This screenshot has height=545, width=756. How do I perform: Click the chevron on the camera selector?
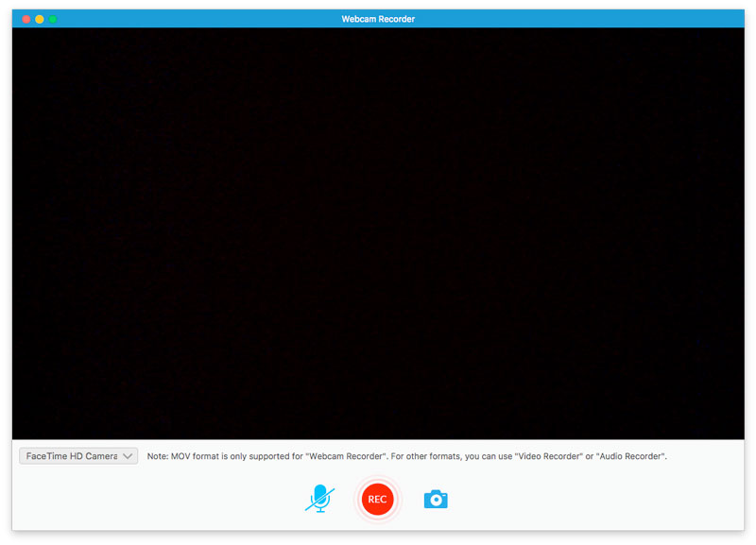(129, 455)
